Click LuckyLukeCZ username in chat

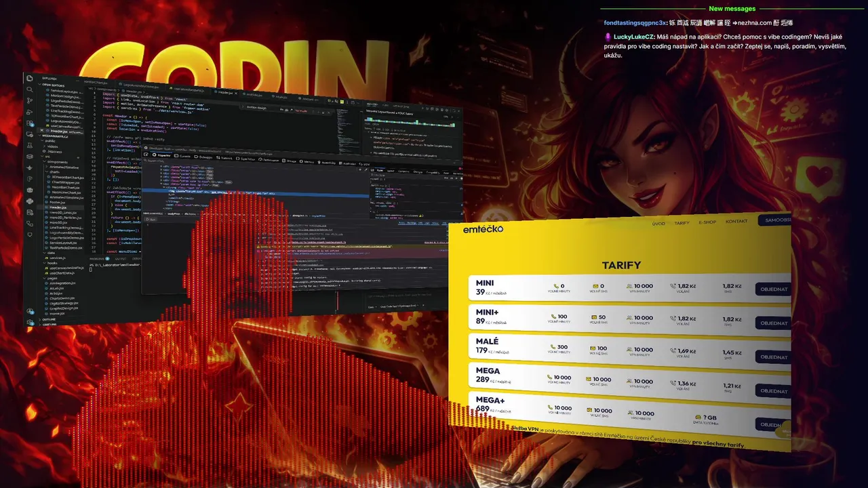[x=633, y=37]
